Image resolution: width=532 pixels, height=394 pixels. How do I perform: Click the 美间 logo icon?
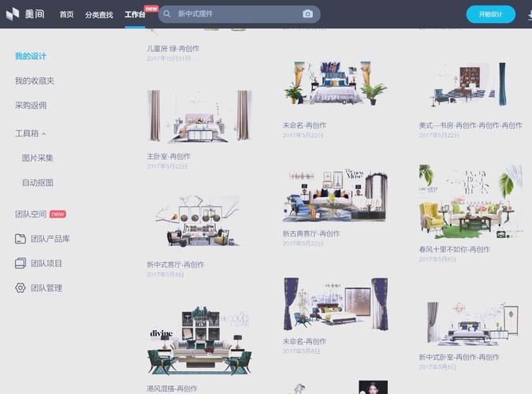pyautogui.click(x=13, y=14)
